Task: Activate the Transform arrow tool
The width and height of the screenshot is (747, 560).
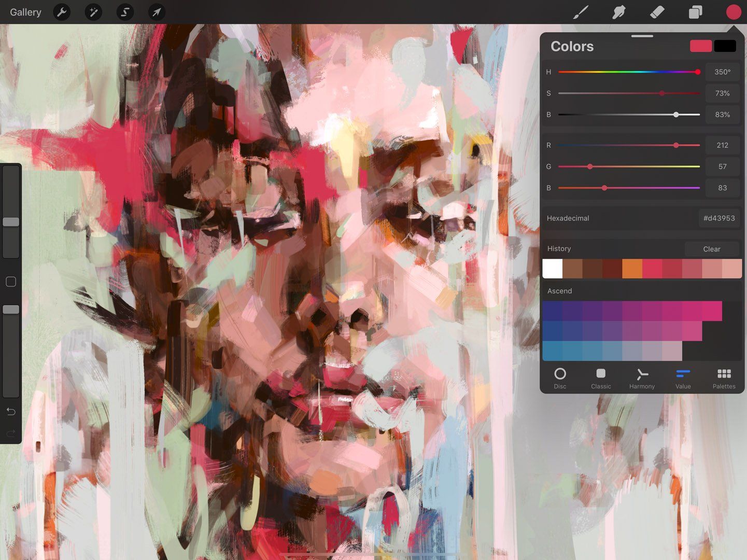Action: pyautogui.click(x=157, y=12)
